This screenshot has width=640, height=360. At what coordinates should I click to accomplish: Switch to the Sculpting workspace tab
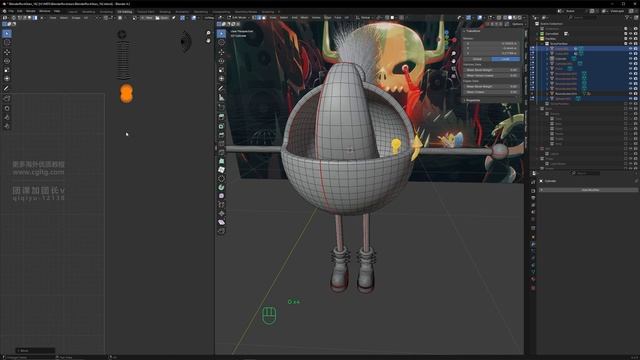(106, 11)
